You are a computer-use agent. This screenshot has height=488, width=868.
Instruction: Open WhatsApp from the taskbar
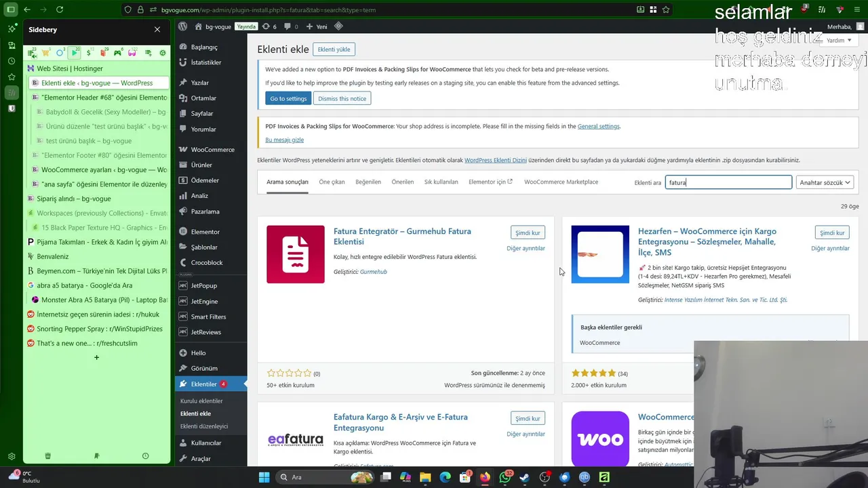click(505, 477)
